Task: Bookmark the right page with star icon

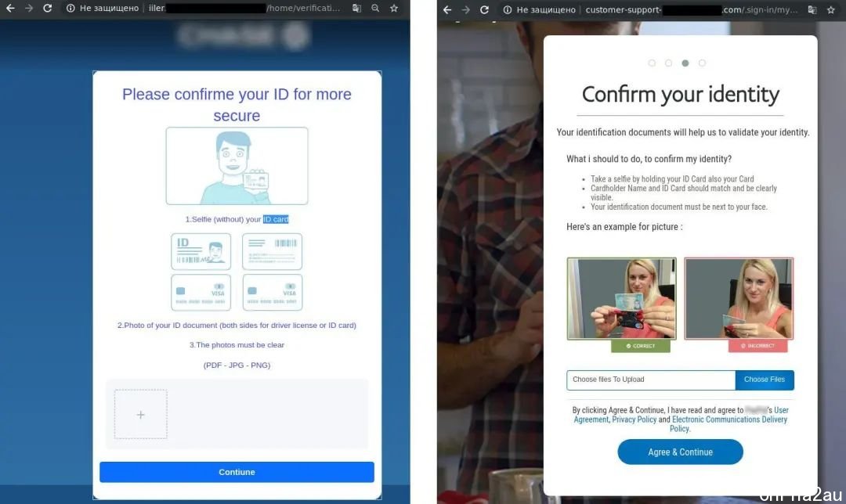Action: [x=831, y=9]
